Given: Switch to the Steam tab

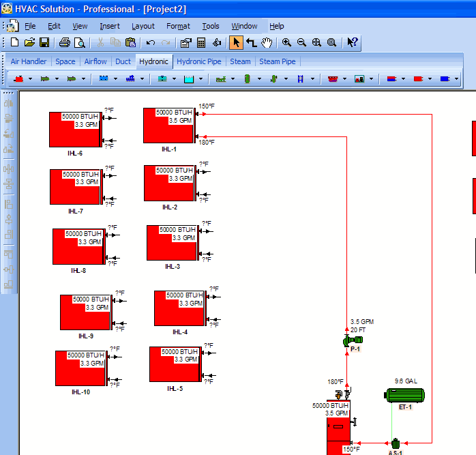Looking at the screenshot, I should [240, 61].
